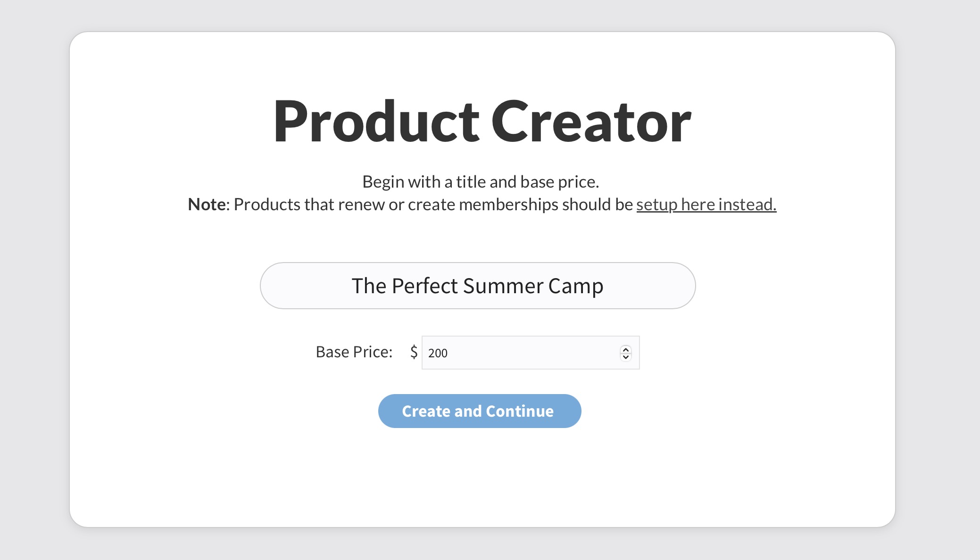980x560 pixels.
Task: Click the word 'Continue' on the blue button
Action: click(x=520, y=411)
